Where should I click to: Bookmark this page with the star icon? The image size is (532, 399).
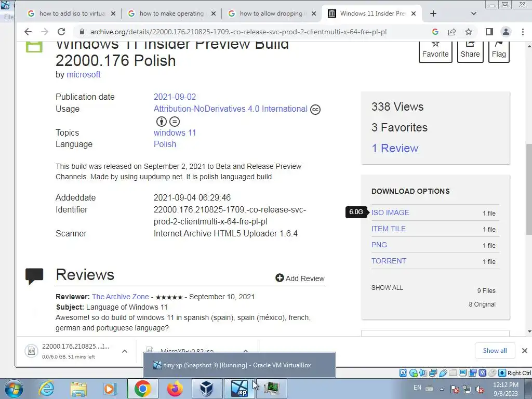pos(469,32)
